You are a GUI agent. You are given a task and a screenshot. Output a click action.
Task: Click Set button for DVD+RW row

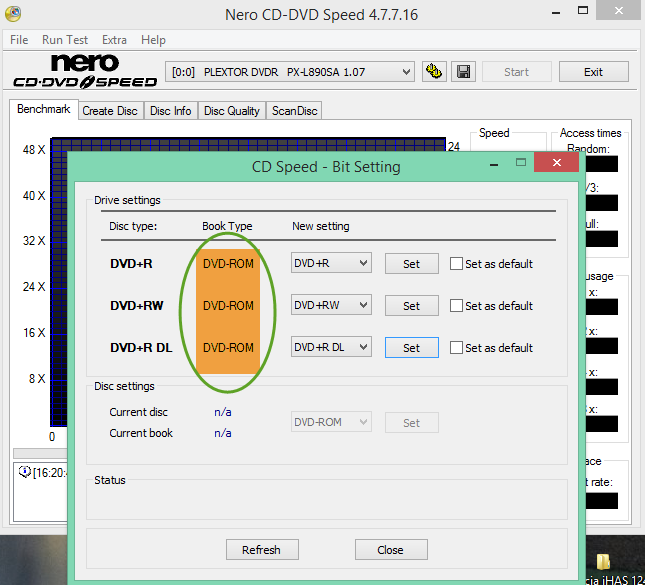click(411, 306)
